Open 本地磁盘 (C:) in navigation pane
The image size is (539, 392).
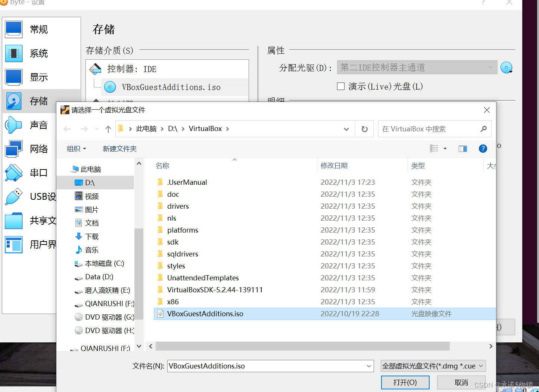pos(104,263)
